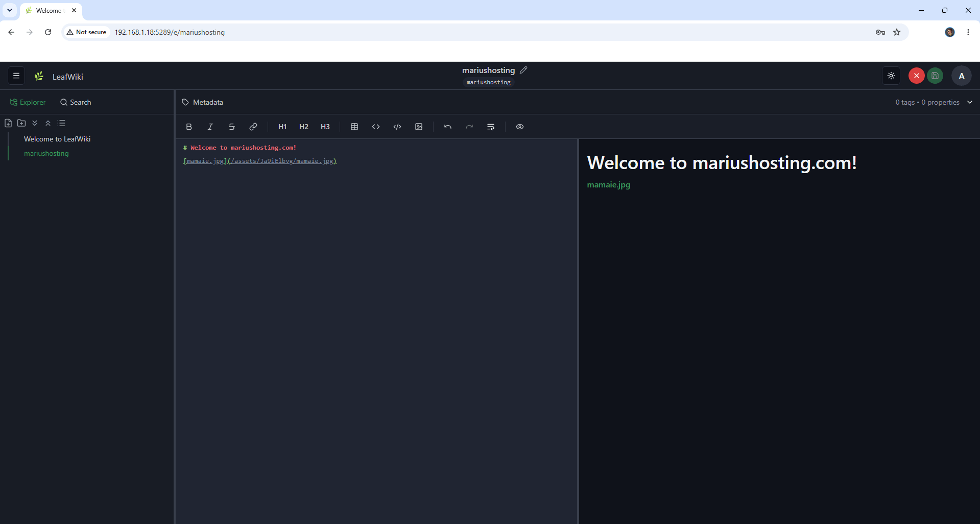Open the user avatar menu A
The image size is (980, 524).
(962, 76)
